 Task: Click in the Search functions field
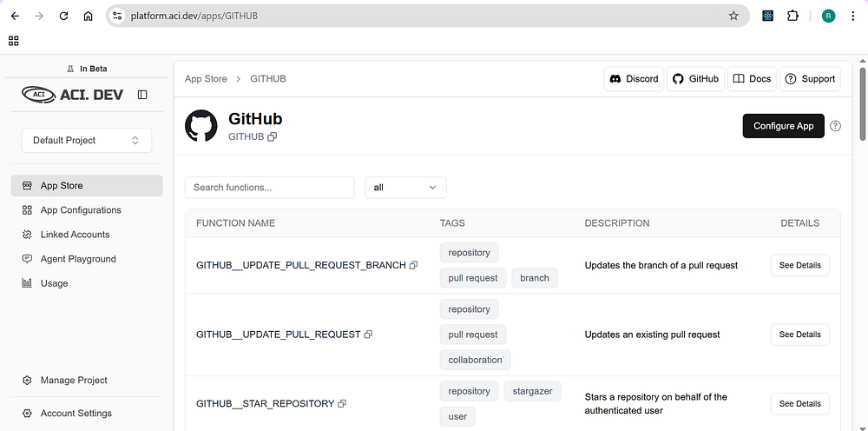point(270,187)
